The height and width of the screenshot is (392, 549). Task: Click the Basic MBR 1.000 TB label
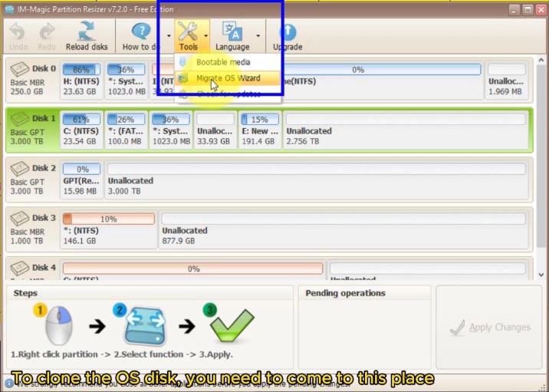click(28, 236)
